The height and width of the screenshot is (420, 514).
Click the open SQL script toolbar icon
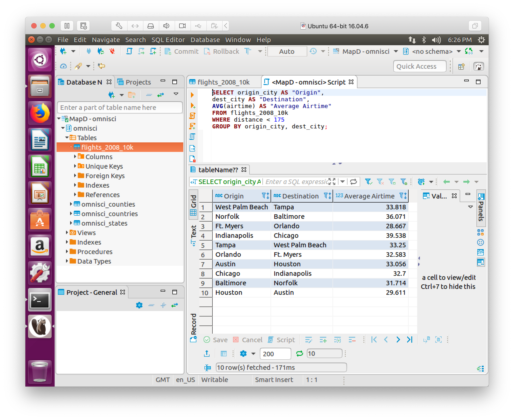click(x=129, y=51)
